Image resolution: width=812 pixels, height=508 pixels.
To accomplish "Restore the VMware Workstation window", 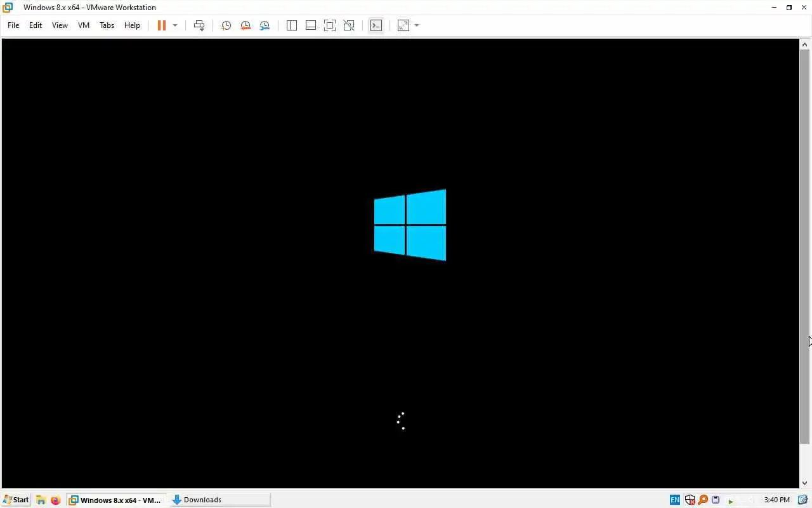I will 789,8.
